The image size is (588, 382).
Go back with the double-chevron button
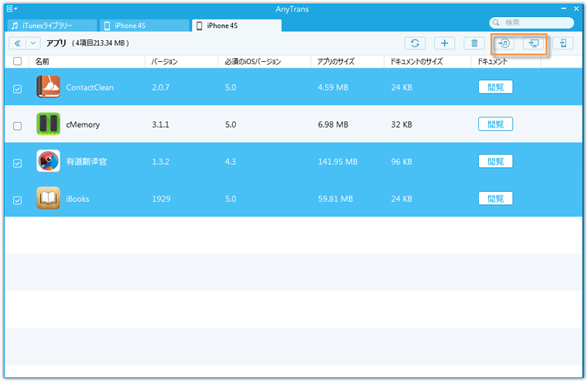pos(17,43)
